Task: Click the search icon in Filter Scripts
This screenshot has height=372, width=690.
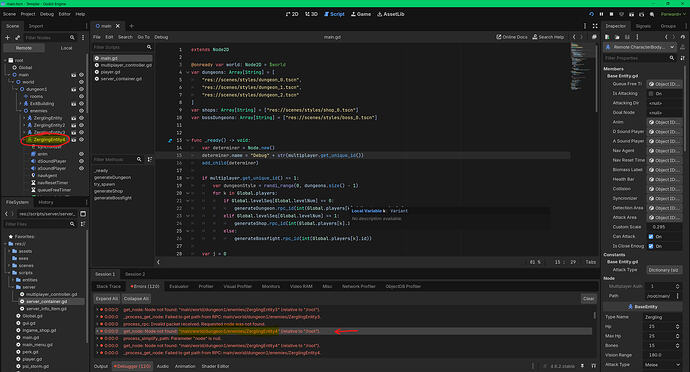Action: click(x=149, y=47)
